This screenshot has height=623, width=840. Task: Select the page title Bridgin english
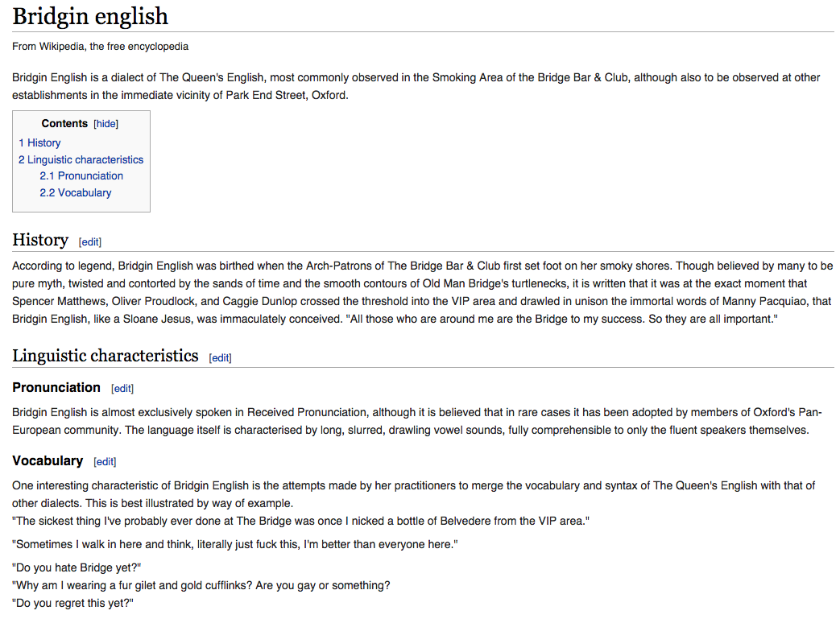tap(90, 16)
